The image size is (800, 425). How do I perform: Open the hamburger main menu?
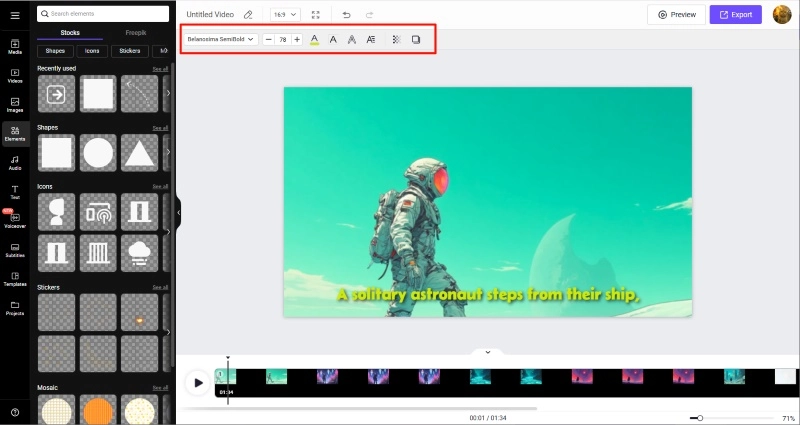[15, 15]
